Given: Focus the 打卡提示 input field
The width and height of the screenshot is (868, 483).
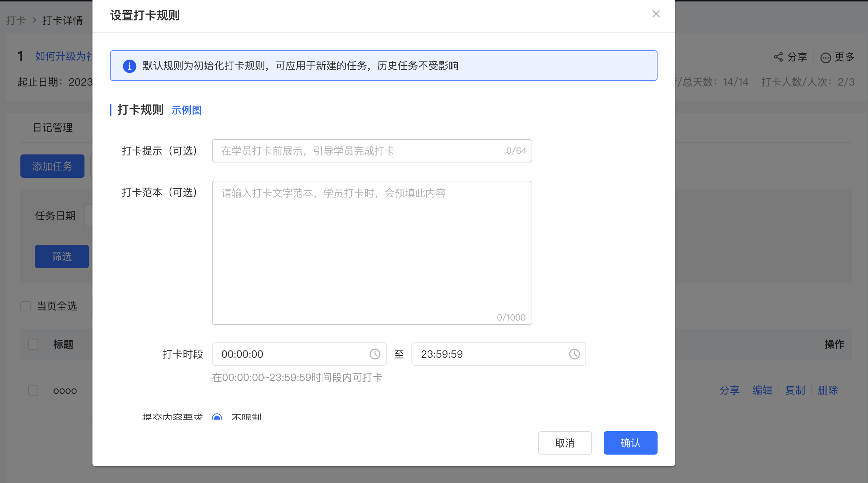Looking at the screenshot, I should pyautogui.click(x=372, y=151).
